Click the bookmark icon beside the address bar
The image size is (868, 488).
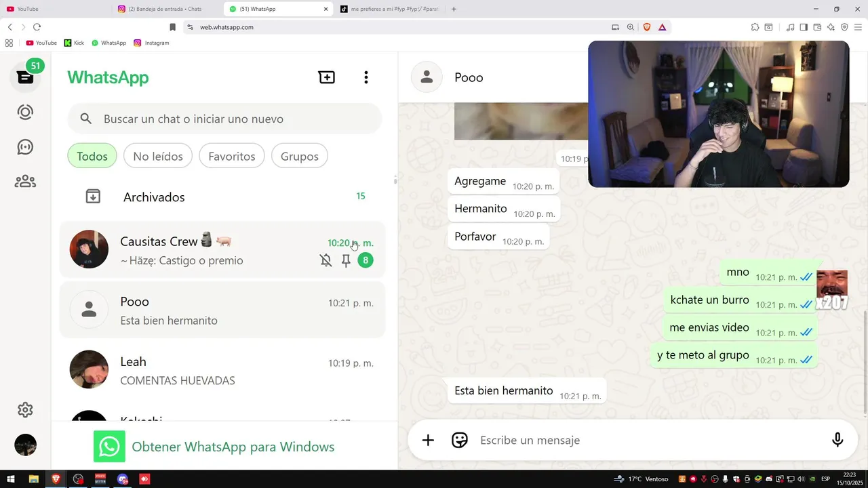tap(172, 27)
